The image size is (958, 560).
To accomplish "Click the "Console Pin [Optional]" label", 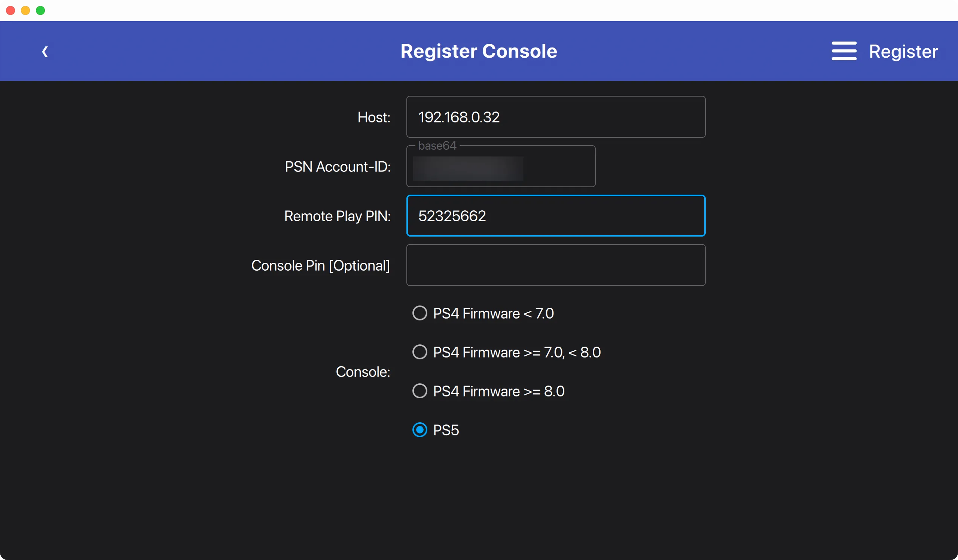I will point(320,265).
